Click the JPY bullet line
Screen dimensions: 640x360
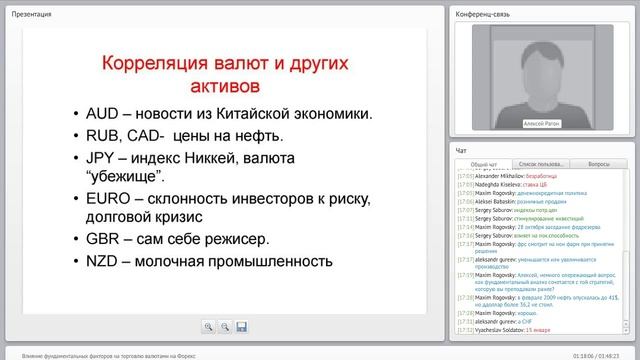(x=190, y=167)
